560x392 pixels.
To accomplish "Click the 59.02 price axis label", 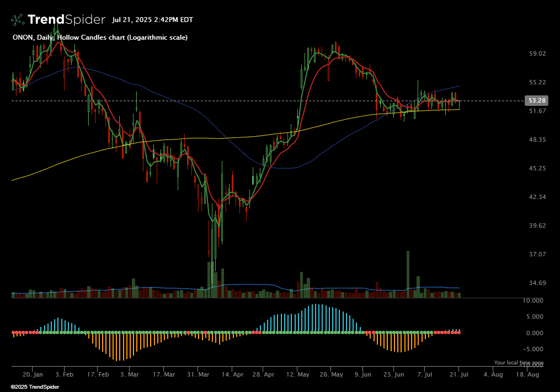I will point(537,53).
